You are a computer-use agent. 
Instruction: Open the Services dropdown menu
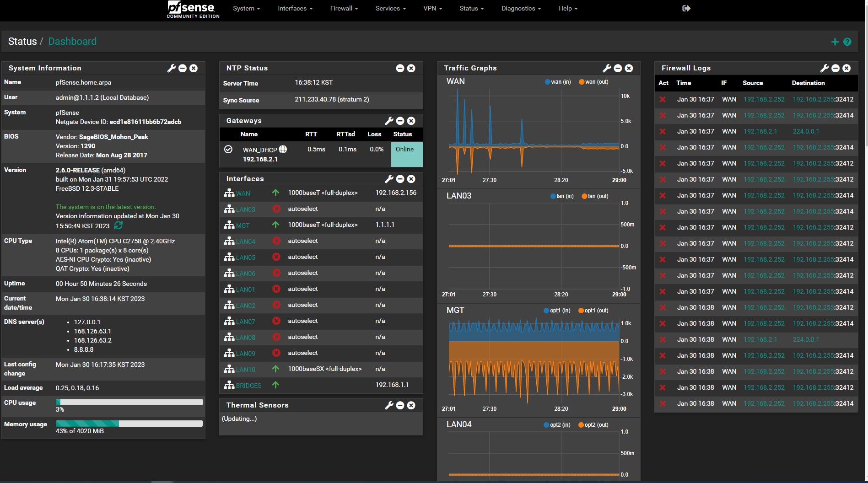click(391, 8)
